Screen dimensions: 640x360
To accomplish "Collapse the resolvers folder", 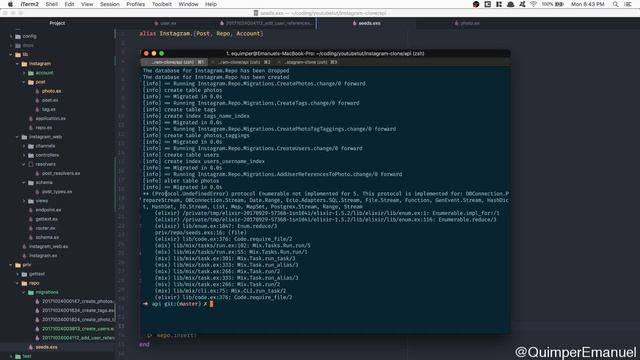I will click(24, 164).
